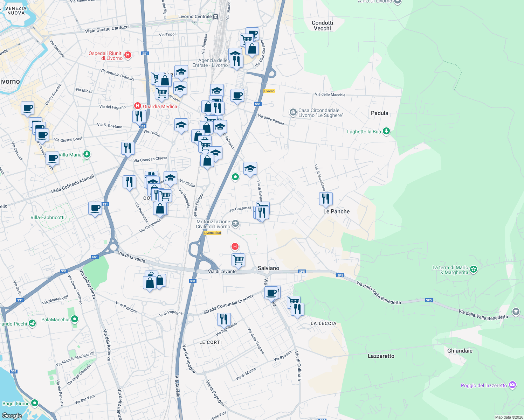This screenshot has width=524, height=420.
Task: Click the hospital marker near Salviano
Action: pyautogui.click(x=235, y=247)
